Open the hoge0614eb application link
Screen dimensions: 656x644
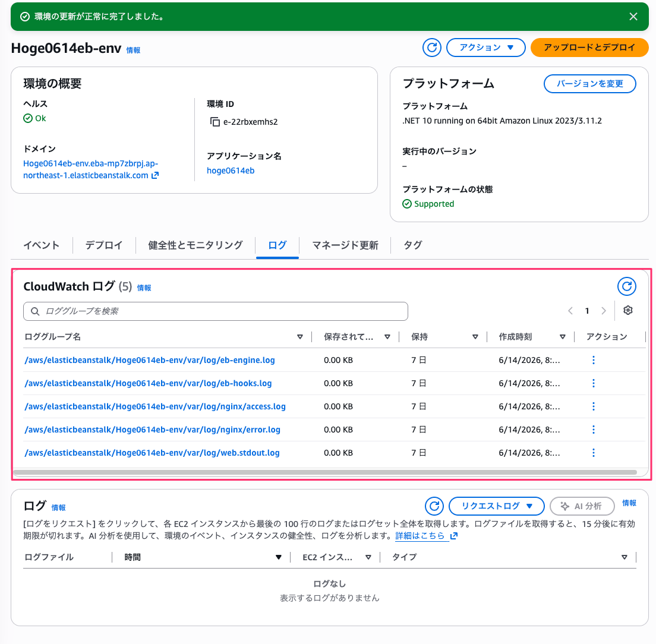click(231, 171)
